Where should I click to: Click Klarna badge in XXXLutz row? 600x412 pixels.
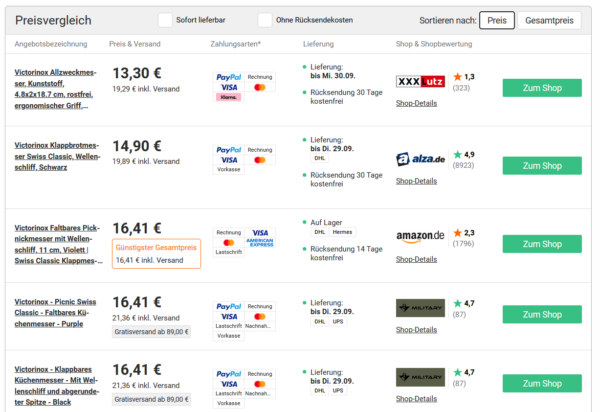coord(228,97)
